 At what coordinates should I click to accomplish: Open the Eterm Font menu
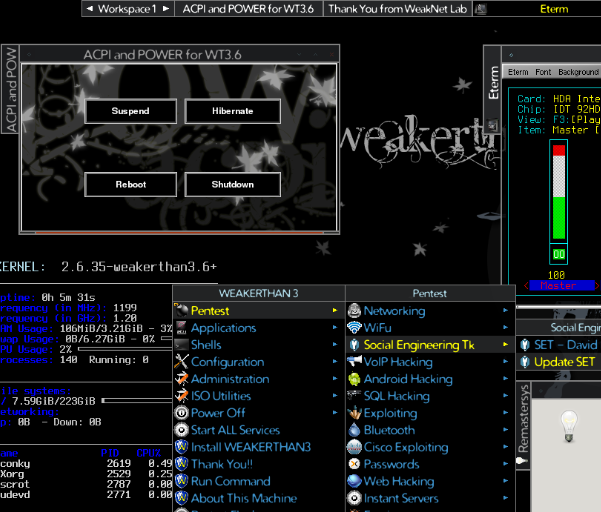point(543,72)
